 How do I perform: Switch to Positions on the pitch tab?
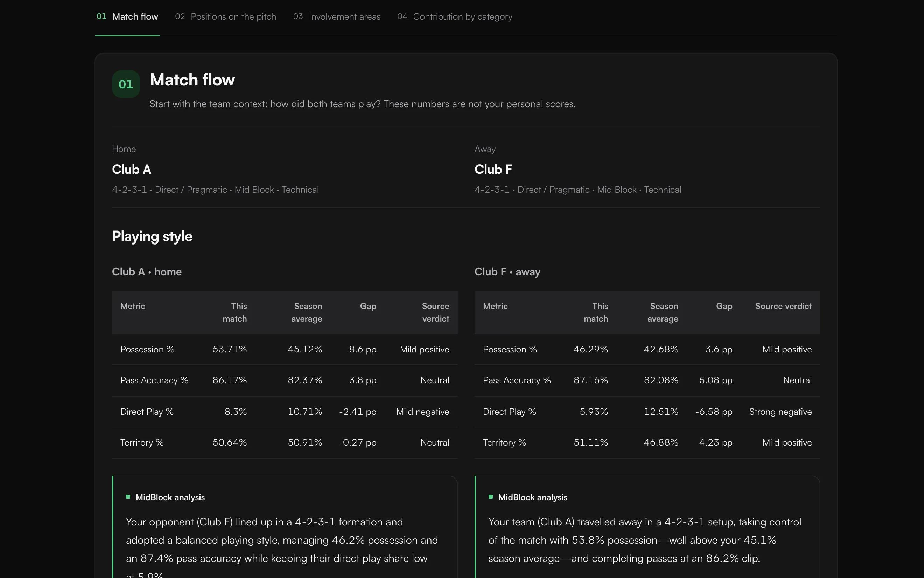[x=225, y=16]
